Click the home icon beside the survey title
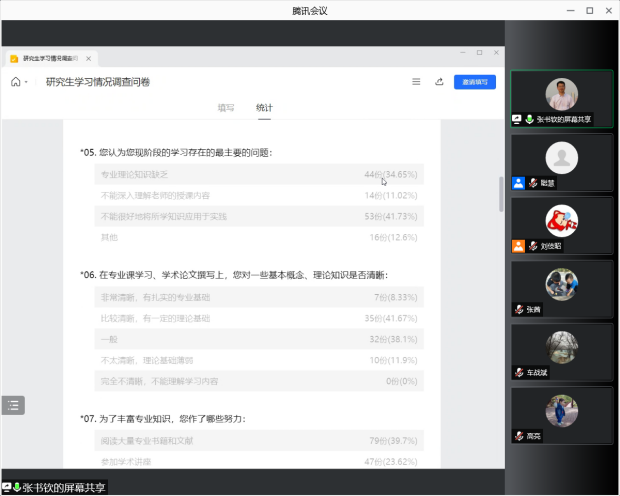620x496 pixels. pos(16,82)
